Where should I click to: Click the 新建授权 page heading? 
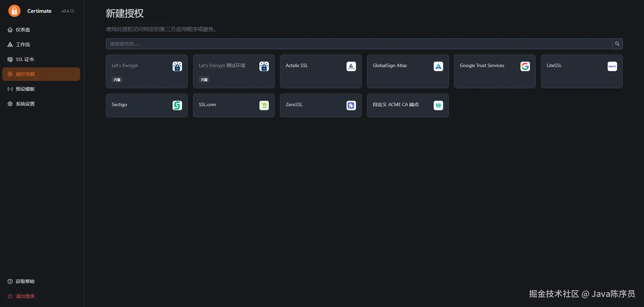click(x=125, y=13)
